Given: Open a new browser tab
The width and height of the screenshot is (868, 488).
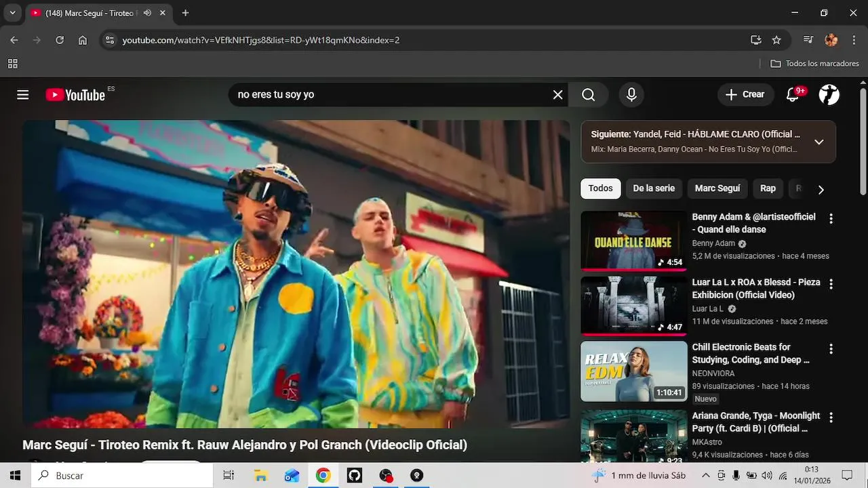Looking at the screenshot, I should pos(186,13).
